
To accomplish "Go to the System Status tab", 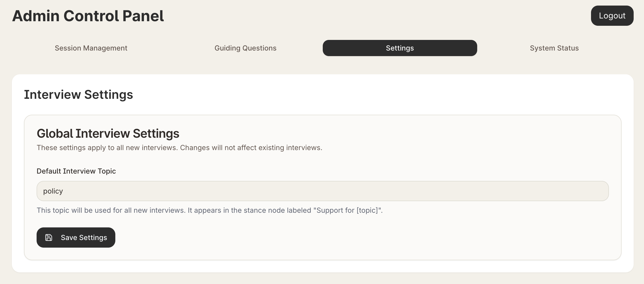I will [x=554, y=48].
